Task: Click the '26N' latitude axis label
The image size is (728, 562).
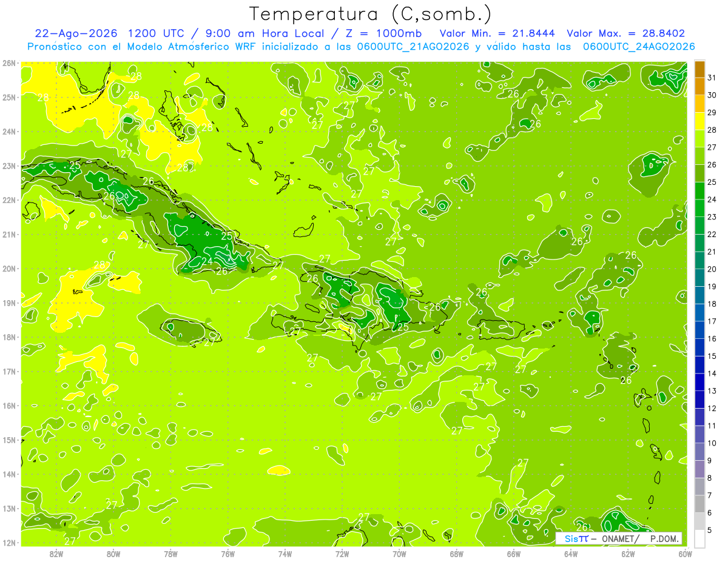Action: (8, 62)
